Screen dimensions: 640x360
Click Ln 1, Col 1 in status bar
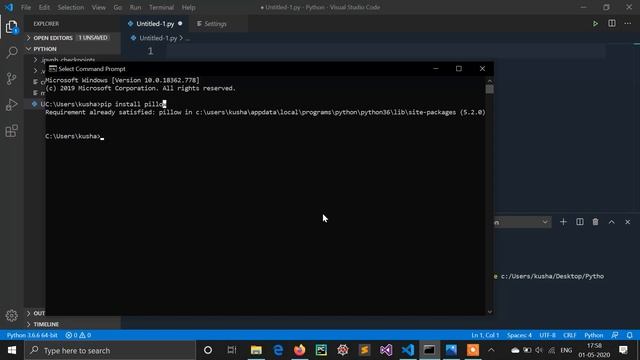pos(485,335)
